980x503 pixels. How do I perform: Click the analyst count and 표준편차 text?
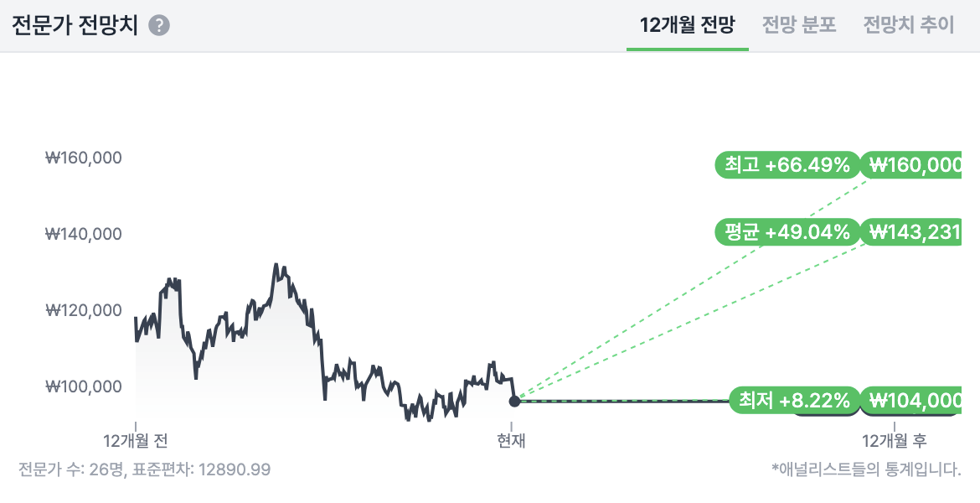(x=145, y=469)
